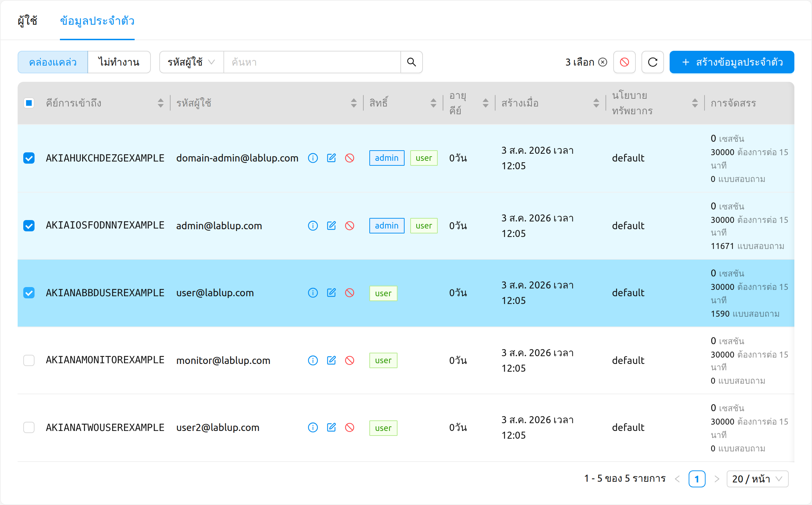Click 1 - 5 ของ 5 รายการ text
Screen dimensions: 812x505
pyautogui.click(x=625, y=479)
